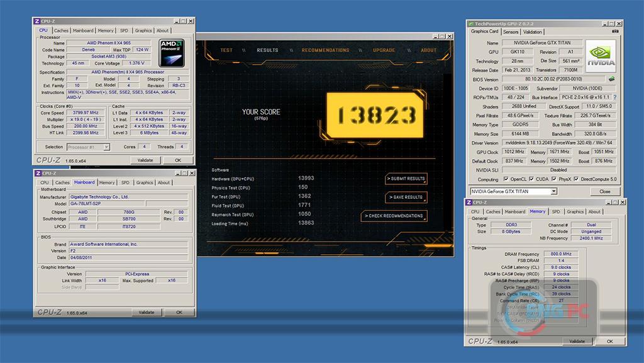The image size is (644, 363).
Task: Toggle the OpenCL checkbox
Action: pos(506,179)
